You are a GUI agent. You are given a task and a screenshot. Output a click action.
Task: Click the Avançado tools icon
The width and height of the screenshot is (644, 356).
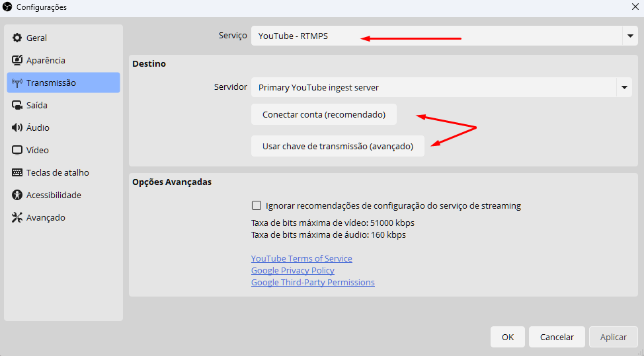(x=17, y=218)
